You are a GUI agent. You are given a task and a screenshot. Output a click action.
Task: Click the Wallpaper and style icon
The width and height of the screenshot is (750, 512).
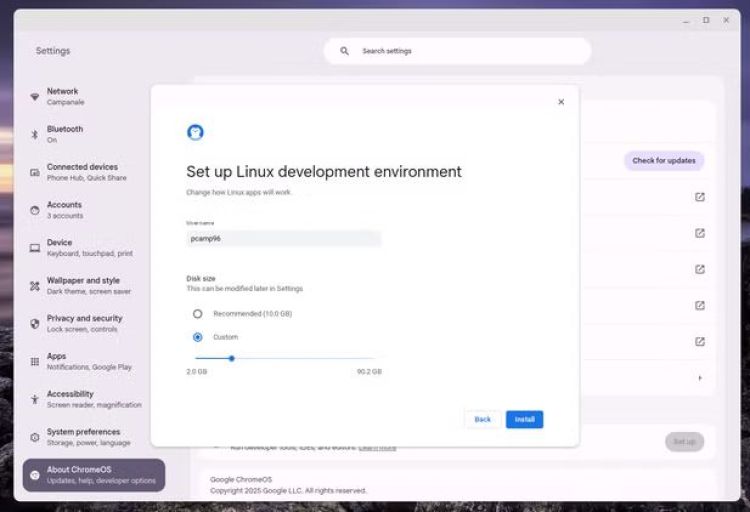(35, 286)
